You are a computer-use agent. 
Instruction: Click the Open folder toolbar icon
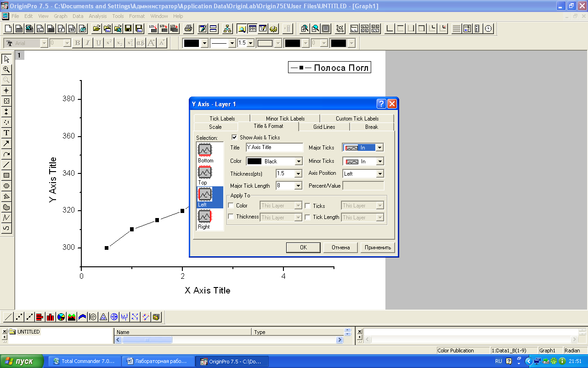click(96, 29)
